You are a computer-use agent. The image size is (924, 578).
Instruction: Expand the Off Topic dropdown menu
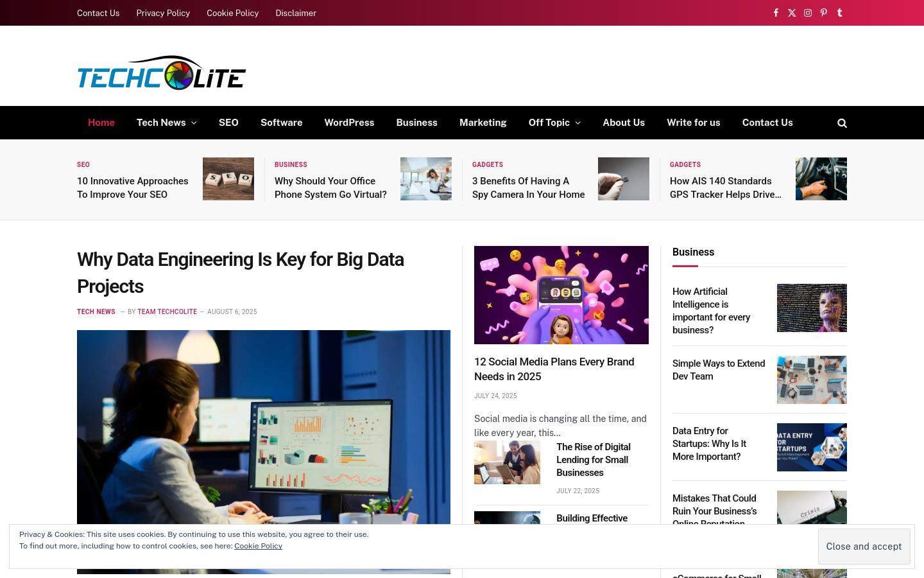pyautogui.click(x=554, y=123)
